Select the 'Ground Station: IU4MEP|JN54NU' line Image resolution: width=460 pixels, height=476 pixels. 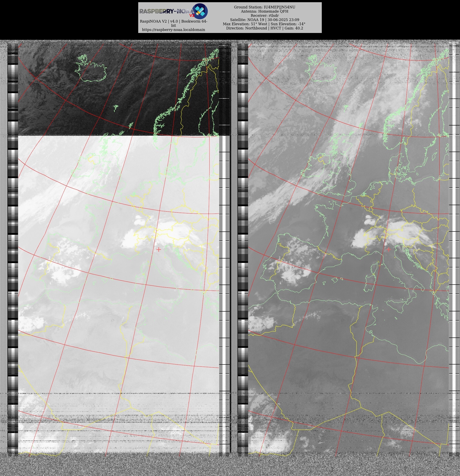[264, 7]
